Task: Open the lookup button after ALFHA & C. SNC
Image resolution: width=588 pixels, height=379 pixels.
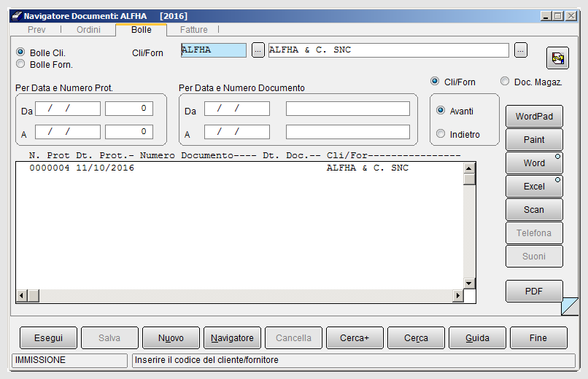Action: (520, 50)
